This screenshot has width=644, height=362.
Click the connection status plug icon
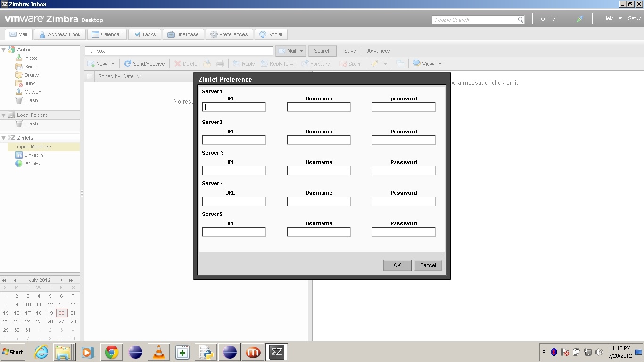(x=579, y=19)
